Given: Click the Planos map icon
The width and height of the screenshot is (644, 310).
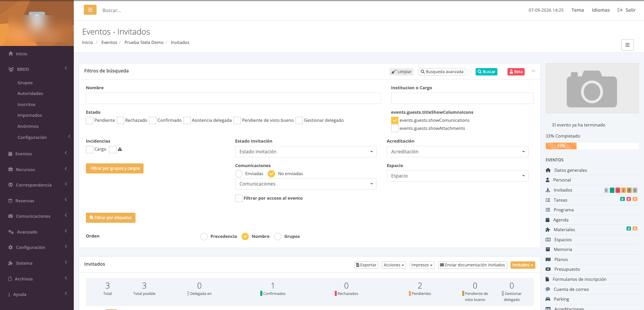Looking at the screenshot, I should coord(548,259).
